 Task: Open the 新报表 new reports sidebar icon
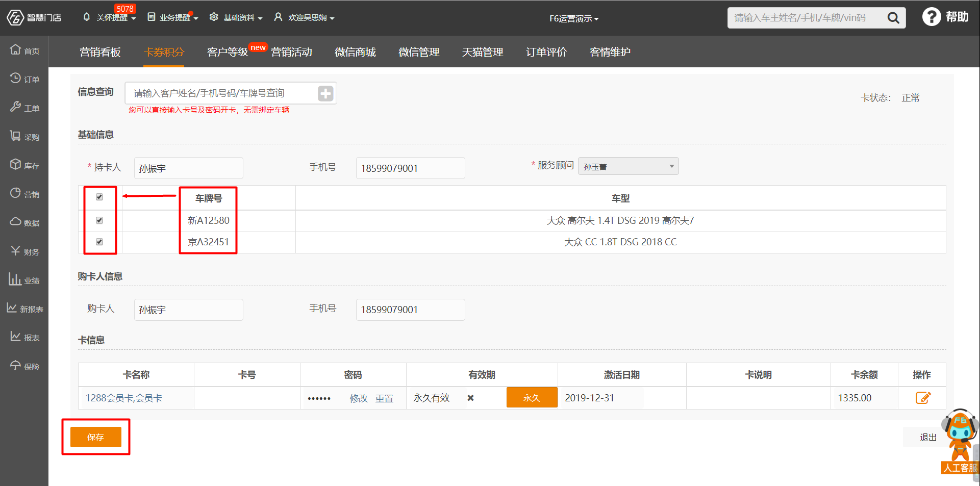[x=12, y=308]
